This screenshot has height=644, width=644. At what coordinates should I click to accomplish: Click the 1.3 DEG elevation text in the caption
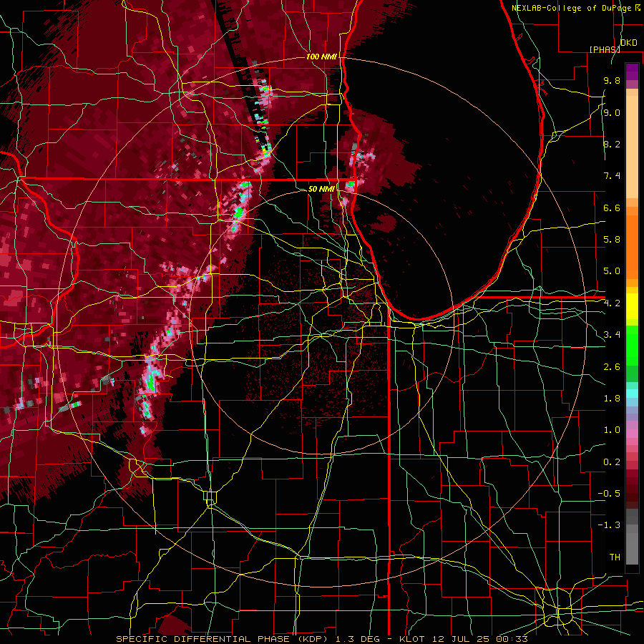click(358, 639)
